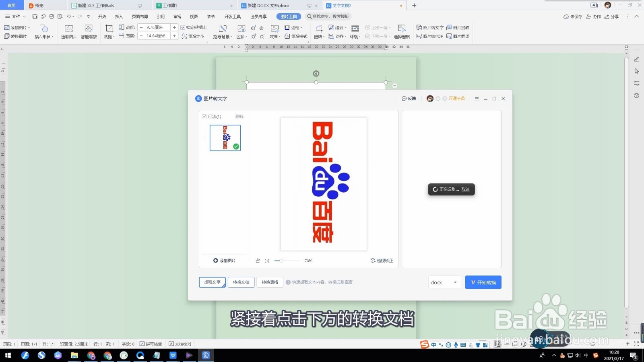Increase the width (宽度) value with plus
Screen dimensions: 644x362
pyautogui.click(x=174, y=36)
